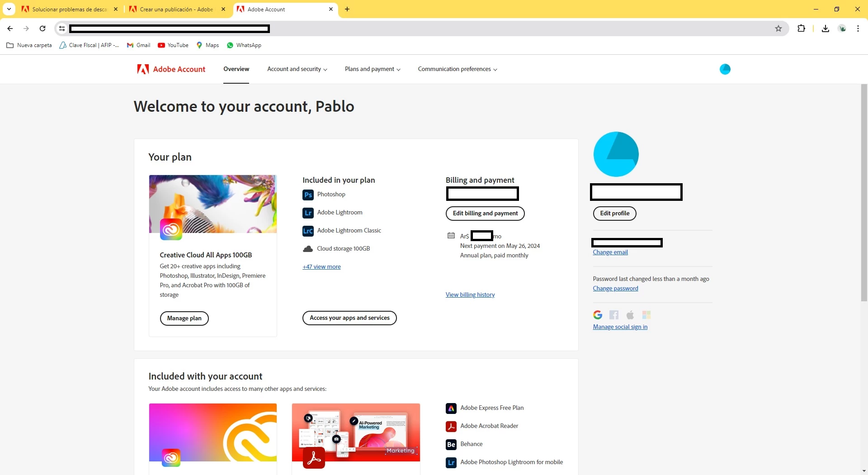Click the Behance Be icon

(451, 445)
